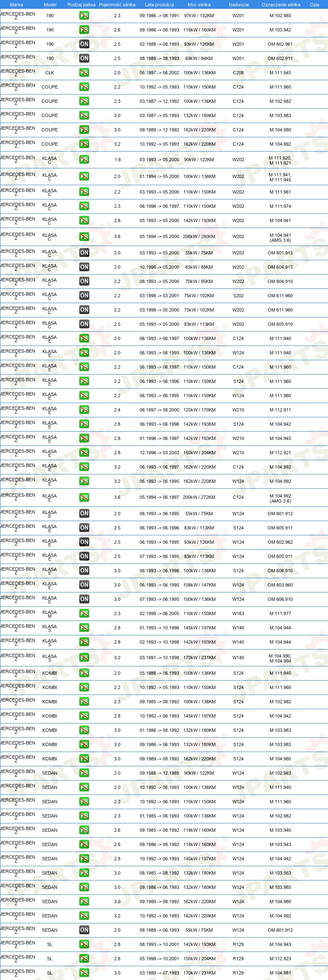The image size is (328, 980).
Task: Click the 1.8 engine capacity cell
Action: click(x=117, y=160)
